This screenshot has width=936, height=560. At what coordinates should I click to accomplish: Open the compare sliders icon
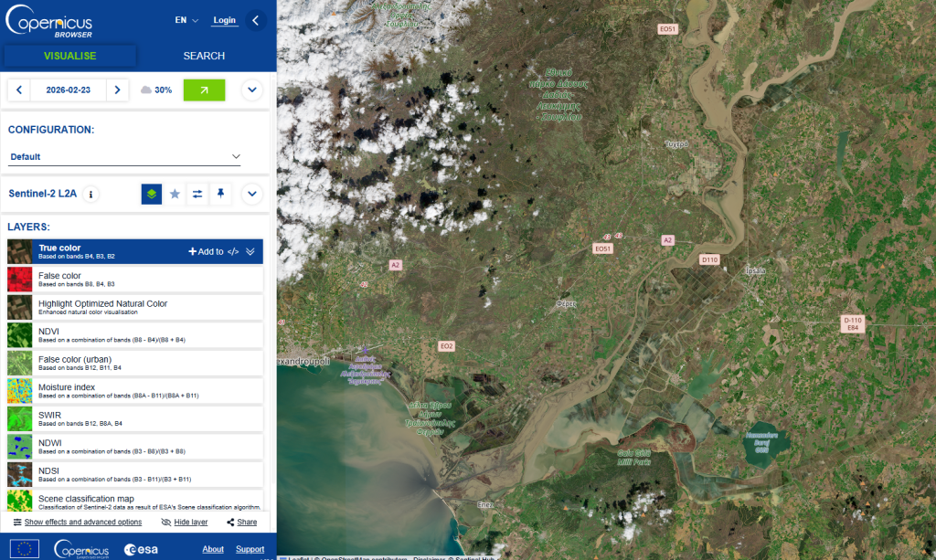point(197,195)
